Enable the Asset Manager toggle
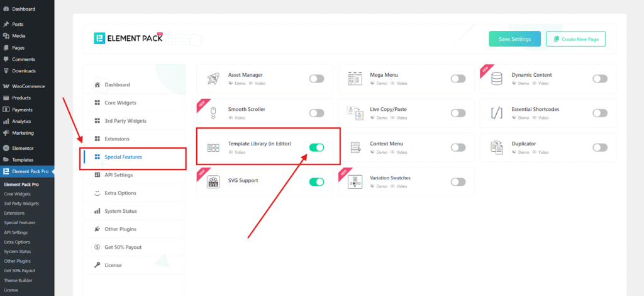This screenshot has height=296, width=644. [x=317, y=79]
